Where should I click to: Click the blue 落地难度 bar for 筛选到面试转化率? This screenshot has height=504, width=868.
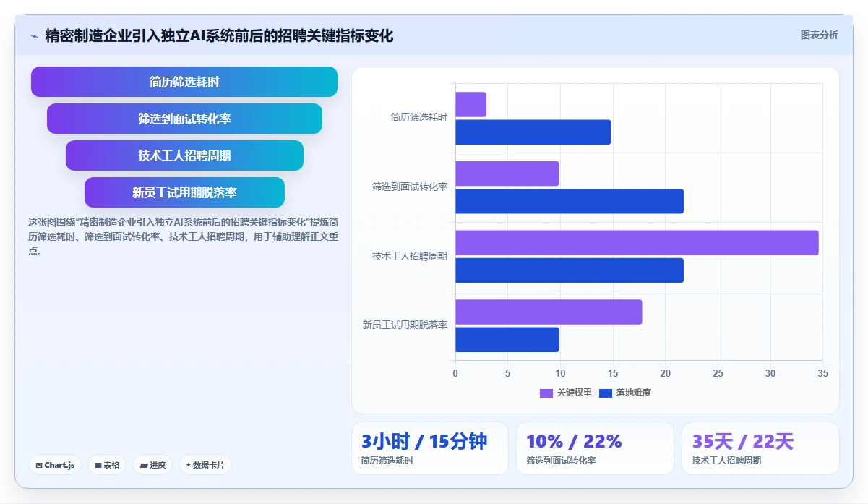coord(570,201)
